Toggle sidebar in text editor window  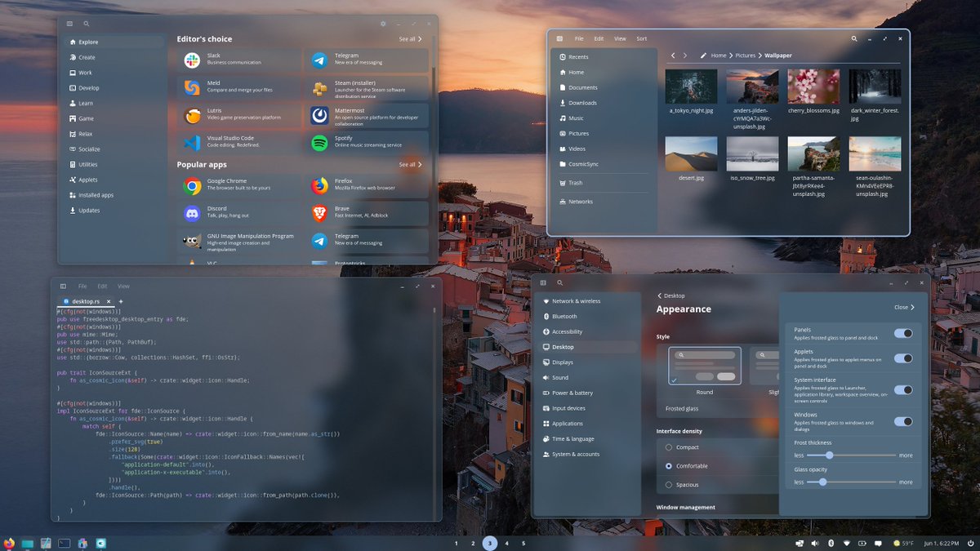[63, 286]
